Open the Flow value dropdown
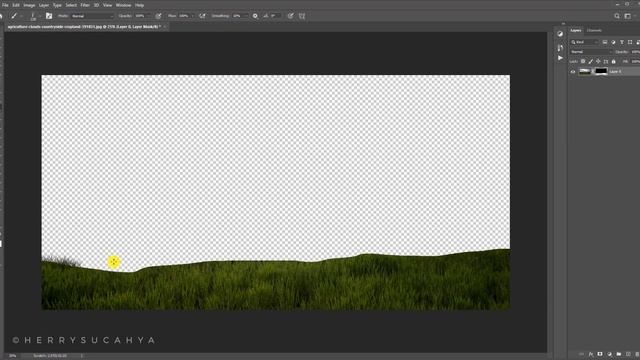Image resolution: width=640 pixels, height=360 pixels. click(x=186, y=16)
